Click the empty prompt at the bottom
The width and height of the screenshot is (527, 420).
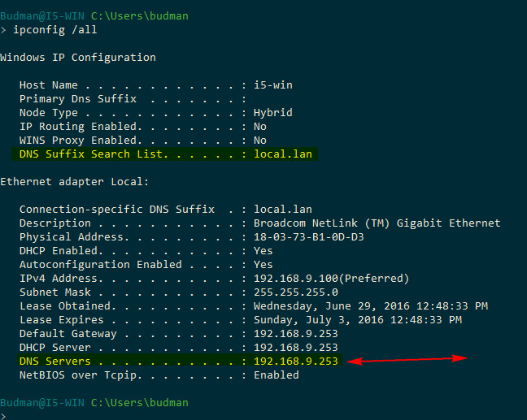(3, 416)
